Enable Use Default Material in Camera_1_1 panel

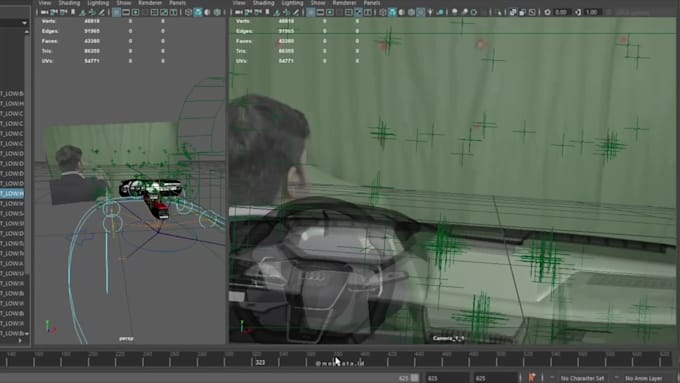[401, 12]
